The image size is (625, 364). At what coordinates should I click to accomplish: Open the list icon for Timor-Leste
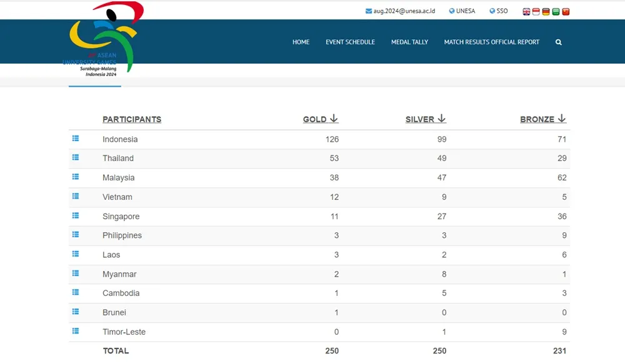pos(76,331)
